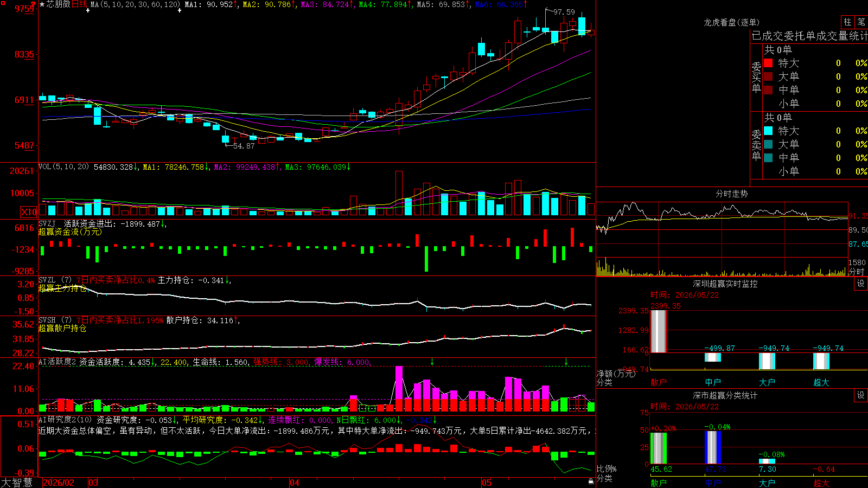Click the 分时 volume label on intraday chart
Screen dimensions: 868x488
pos(856,272)
